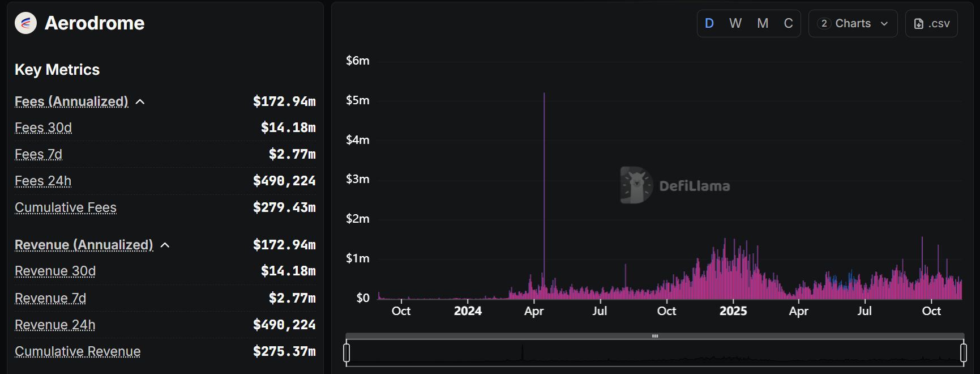Screen dimensions: 980x374
Task: Click right handle of range slider
Action: [963, 352]
